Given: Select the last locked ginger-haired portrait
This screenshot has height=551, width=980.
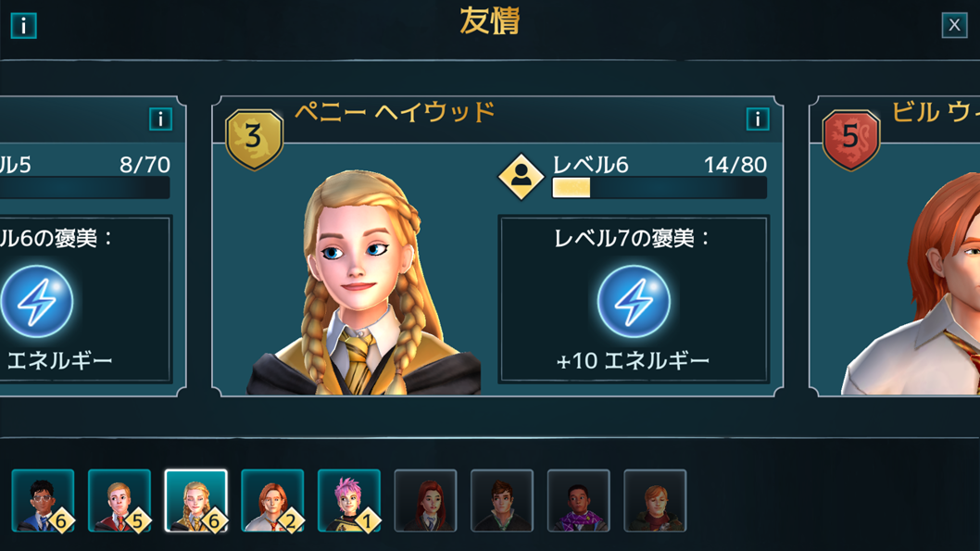Looking at the screenshot, I should [655, 500].
